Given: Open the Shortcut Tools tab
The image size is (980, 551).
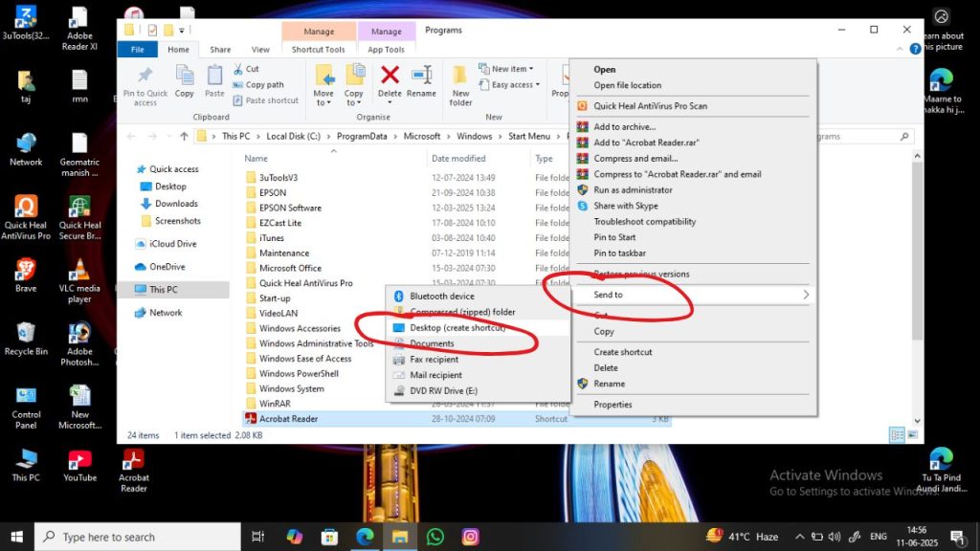Looking at the screenshot, I should pos(318,50).
